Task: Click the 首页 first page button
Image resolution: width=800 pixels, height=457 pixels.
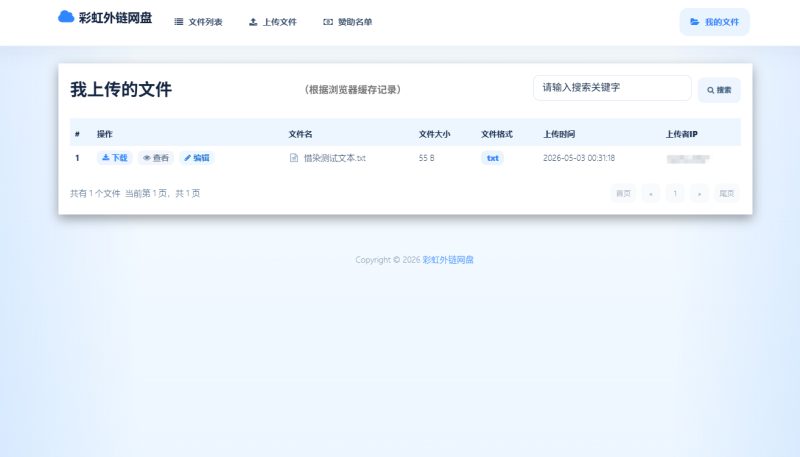Action: 623,193
